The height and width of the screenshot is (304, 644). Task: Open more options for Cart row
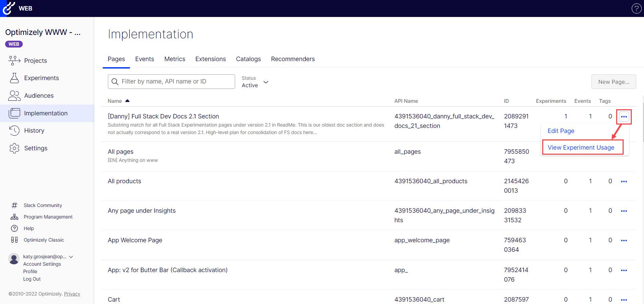[x=624, y=300]
